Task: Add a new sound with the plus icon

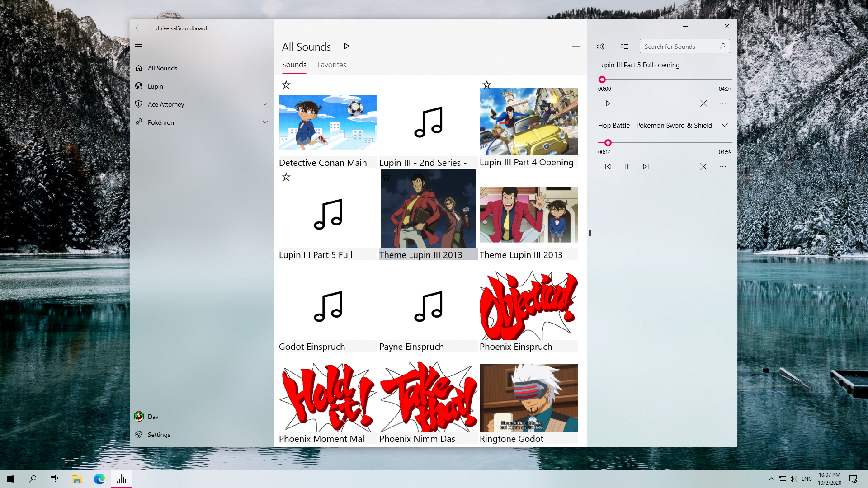Action: (x=576, y=46)
